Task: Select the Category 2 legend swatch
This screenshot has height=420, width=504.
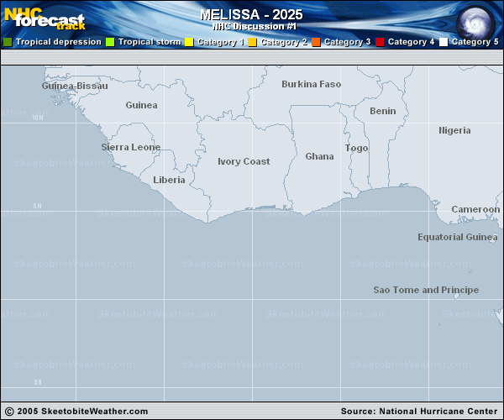Action: tap(252, 42)
